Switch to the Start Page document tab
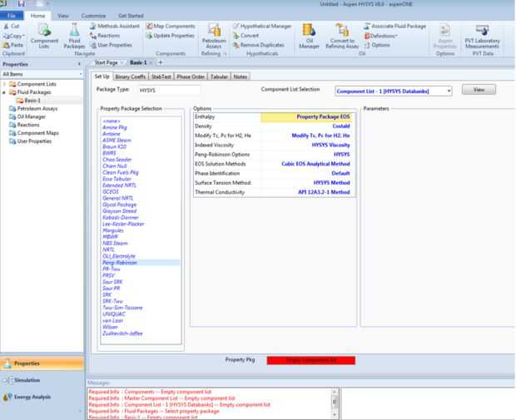516x420 pixels. pos(107,62)
